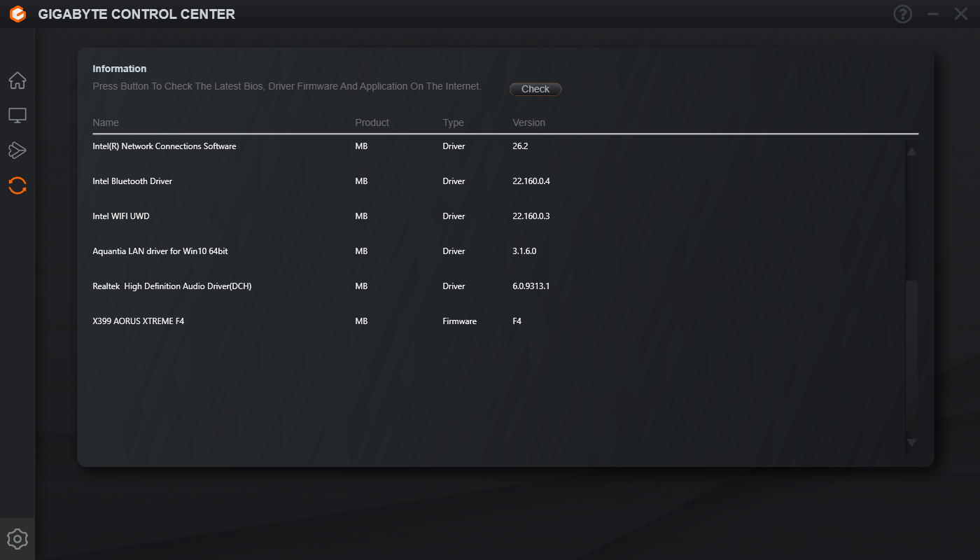Screen dimensions: 980x560
Task: Click the GIGABYTE CONTROL CENTER title text
Action: (136, 14)
